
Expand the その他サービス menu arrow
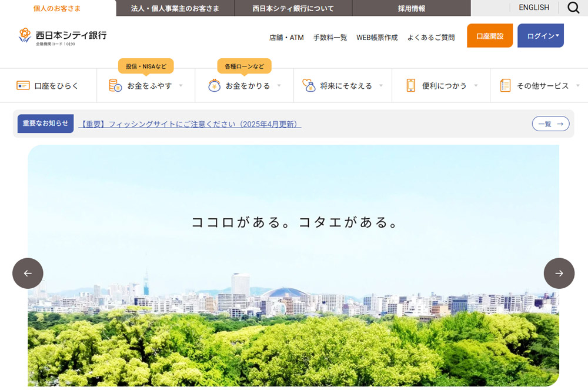[x=578, y=85]
